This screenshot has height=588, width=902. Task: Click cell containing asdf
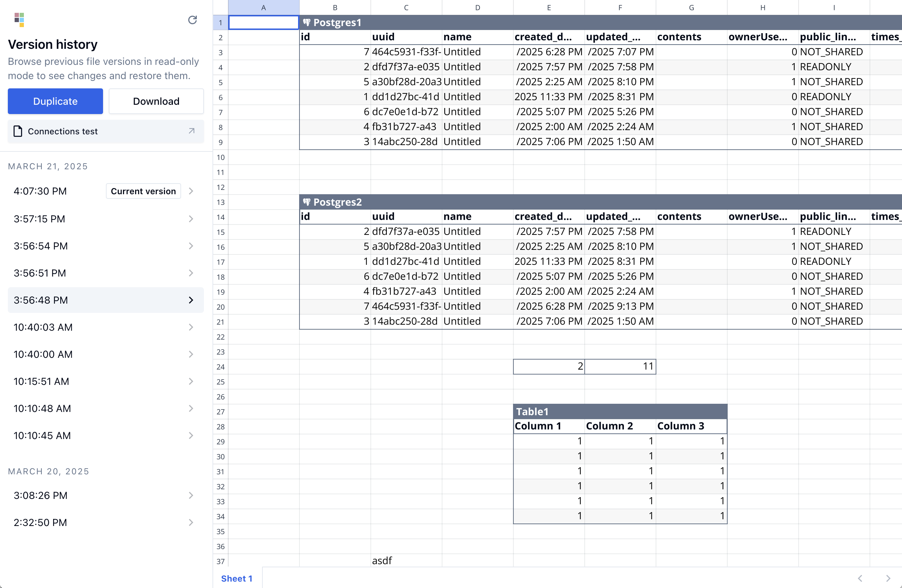coord(405,560)
